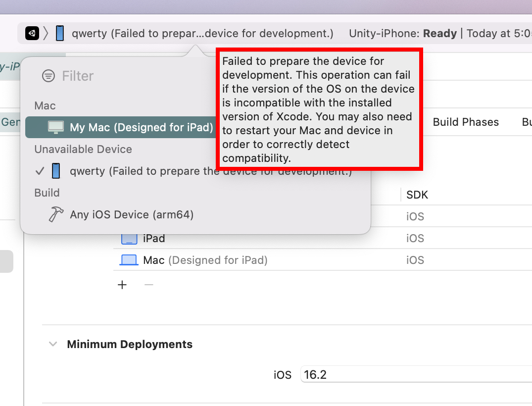
Task: Select Mac (Designed for iPad) row
Action: pos(323,260)
